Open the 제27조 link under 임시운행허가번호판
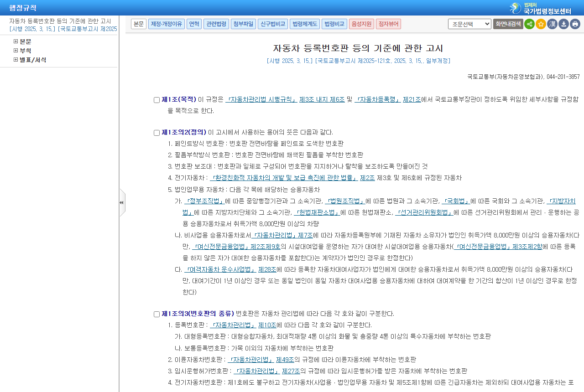 pos(291,371)
